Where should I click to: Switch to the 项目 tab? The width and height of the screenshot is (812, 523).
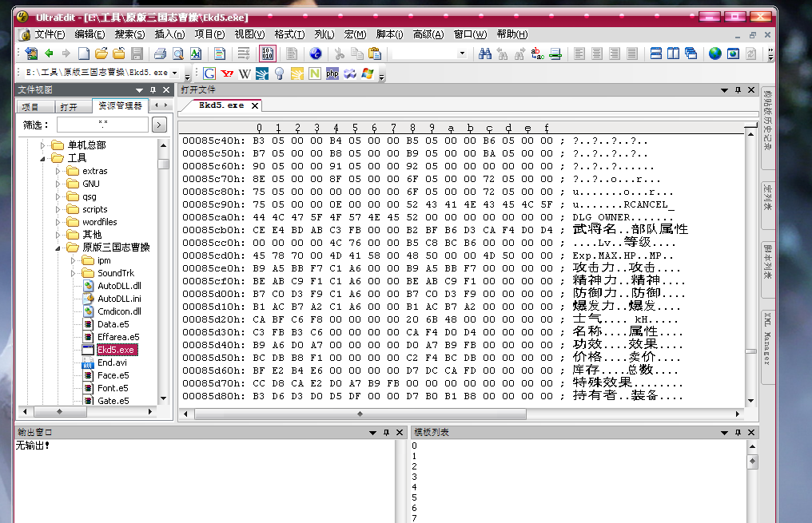[x=30, y=107]
